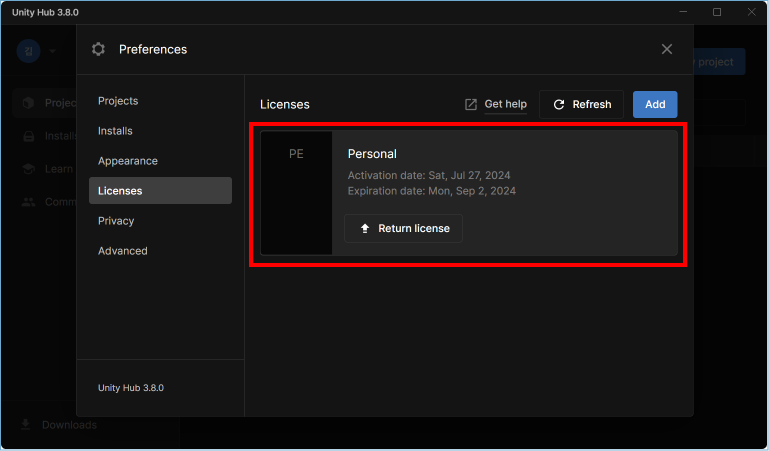769x451 pixels.
Task: Expand the account dropdown arrow
Action: [52, 51]
